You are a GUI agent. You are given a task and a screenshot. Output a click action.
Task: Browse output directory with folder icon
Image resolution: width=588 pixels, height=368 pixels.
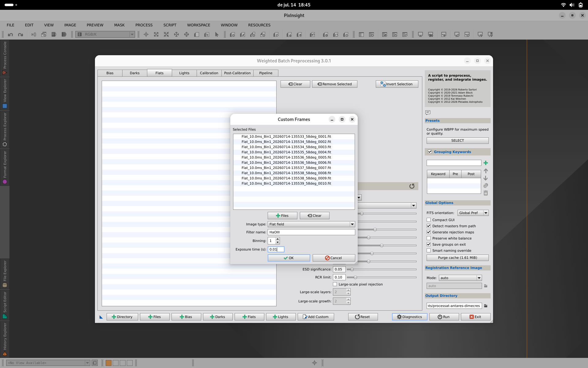(486, 306)
